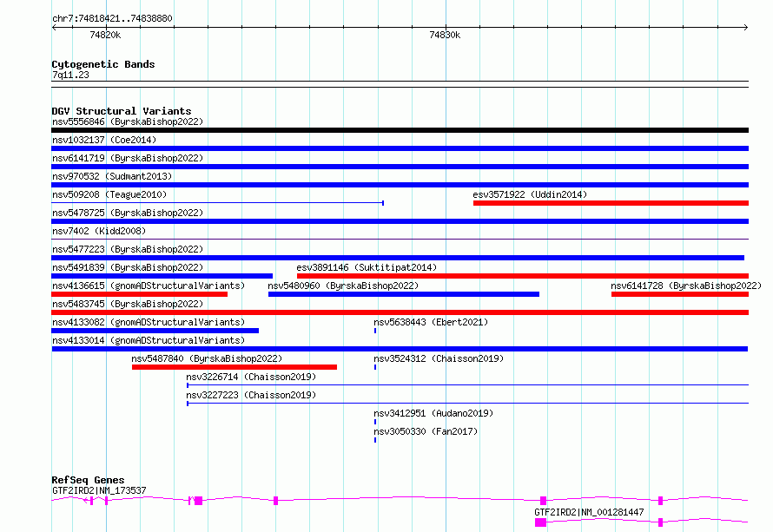Select the GTF2IRD2|NM_001281447 gene label
Image resolution: width=773 pixels, height=532 pixels.
(x=589, y=512)
